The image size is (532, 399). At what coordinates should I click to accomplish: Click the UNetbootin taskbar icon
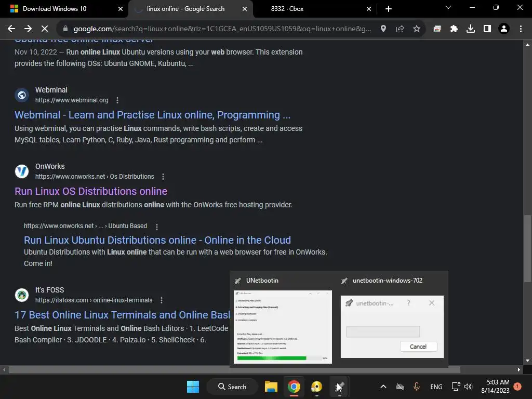point(340,387)
